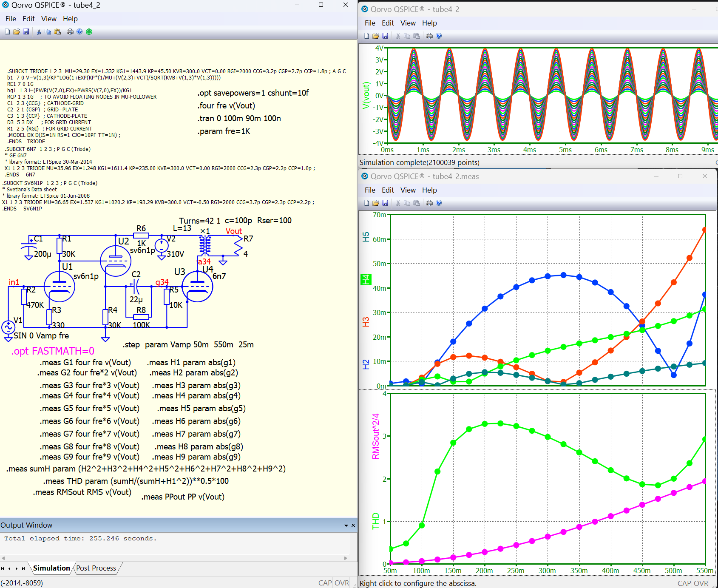Open the View menu in schematic window
Screen dimensions: 718x588
[x=48, y=19]
